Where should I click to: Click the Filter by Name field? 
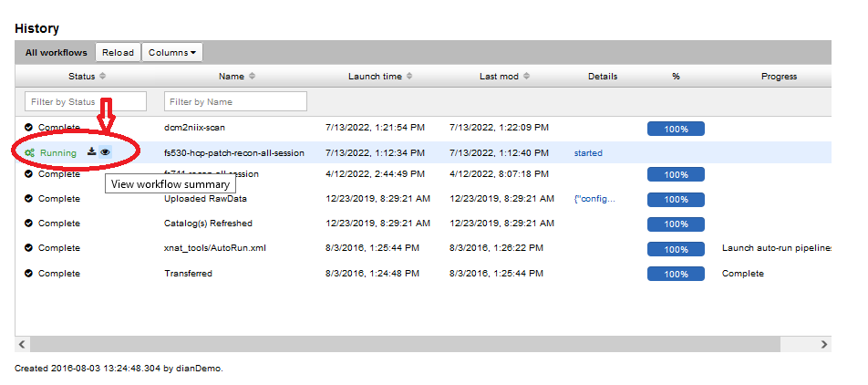click(235, 101)
